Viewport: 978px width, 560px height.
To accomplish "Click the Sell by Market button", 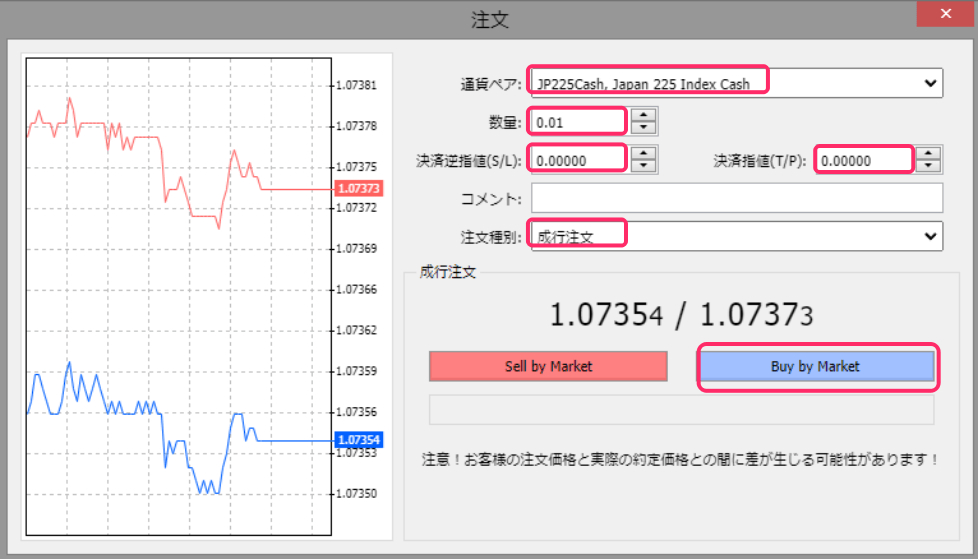I will [x=548, y=366].
